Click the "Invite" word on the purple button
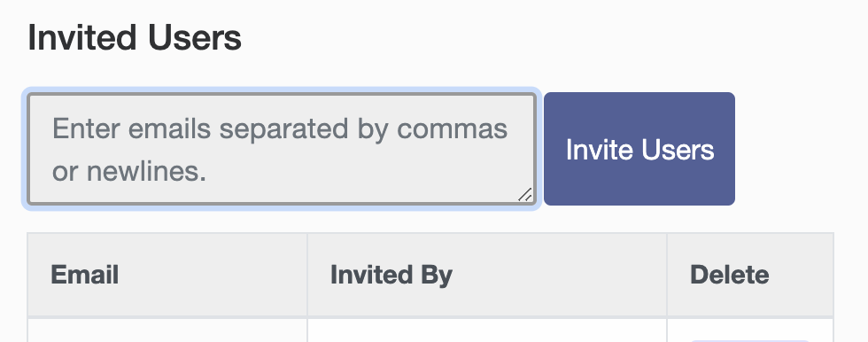This screenshot has height=342, width=868. [x=598, y=150]
